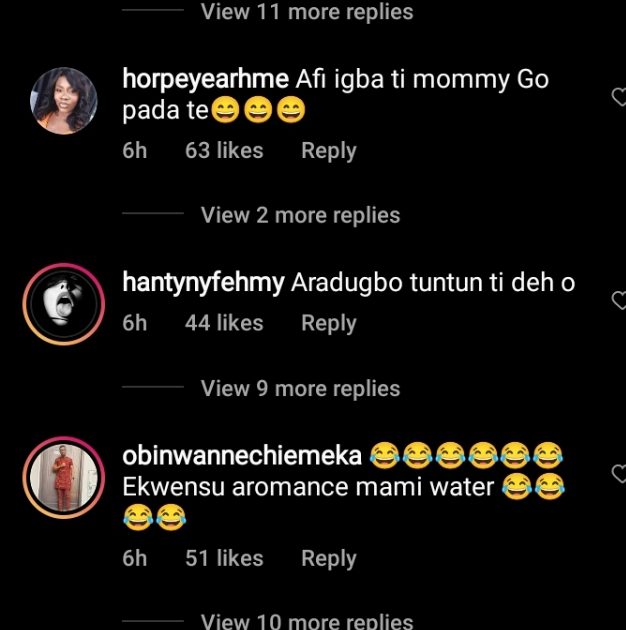View the 44 likes list
The image size is (626, 630).
pyautogui.click(x=224, y=323)
